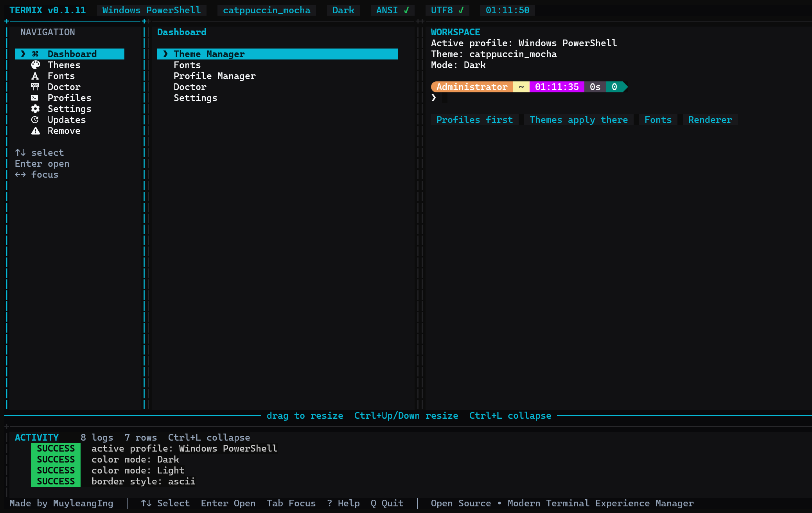
Task: Click the log entry active profile: Windows PowerShell
Action: [185, 448]
